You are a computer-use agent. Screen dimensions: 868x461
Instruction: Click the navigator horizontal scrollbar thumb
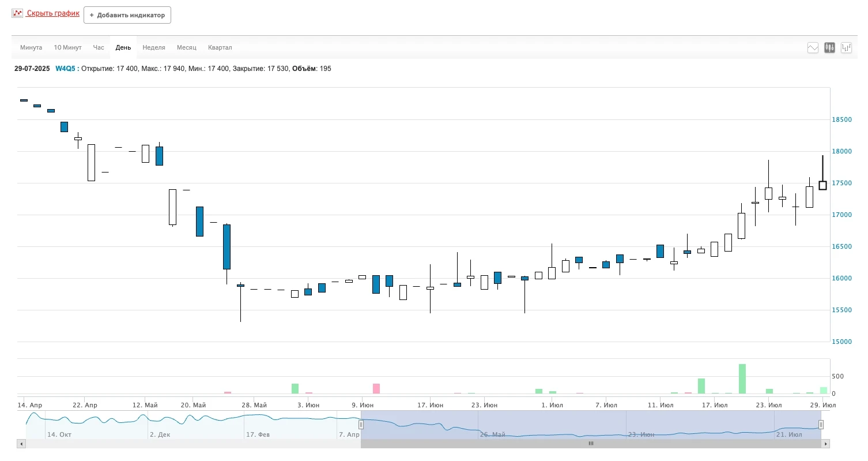click(590, 444)
